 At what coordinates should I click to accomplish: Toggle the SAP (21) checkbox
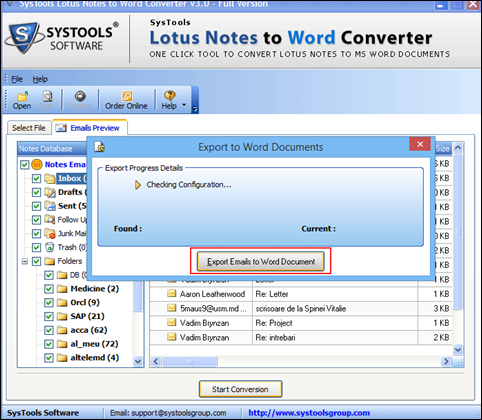click(49, 316)
